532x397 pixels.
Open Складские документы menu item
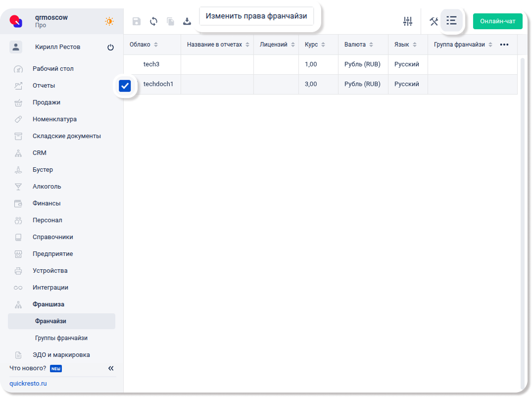(x=66, y=136)
